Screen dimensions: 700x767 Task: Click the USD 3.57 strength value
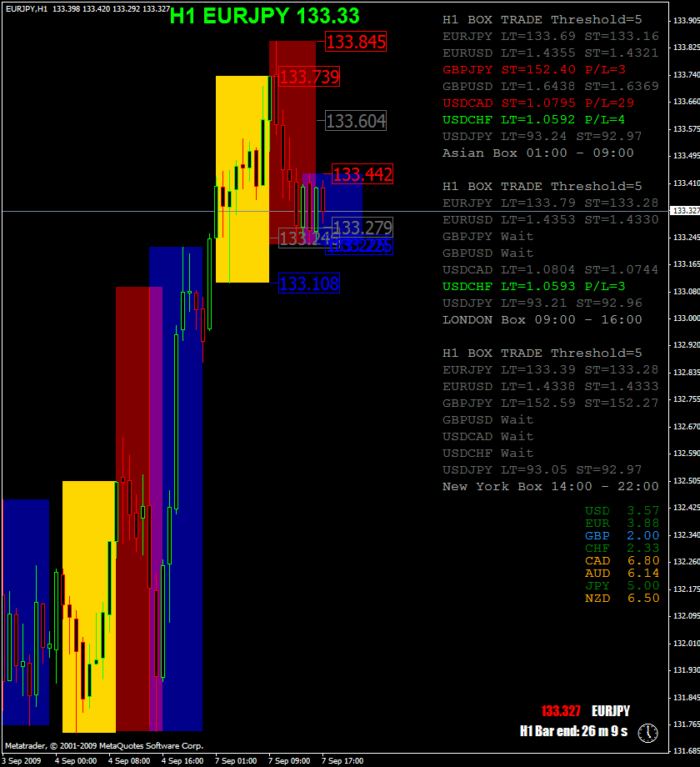coord(622,511)
